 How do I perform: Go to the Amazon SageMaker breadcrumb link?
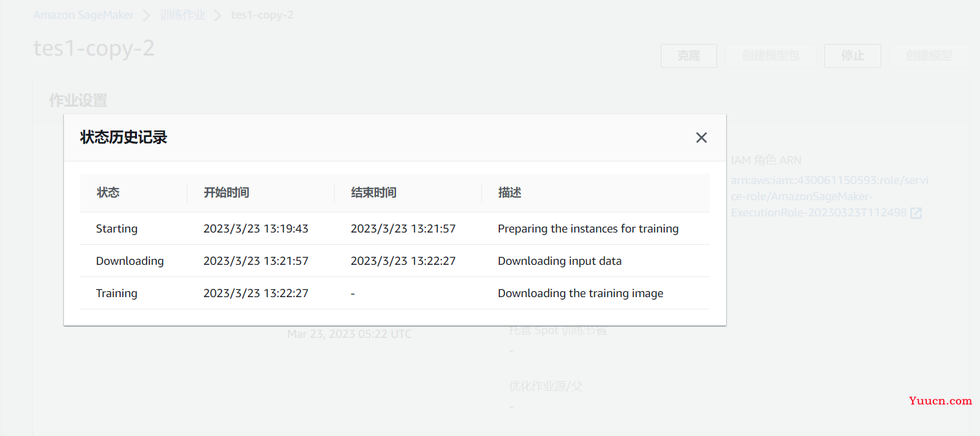83,15
